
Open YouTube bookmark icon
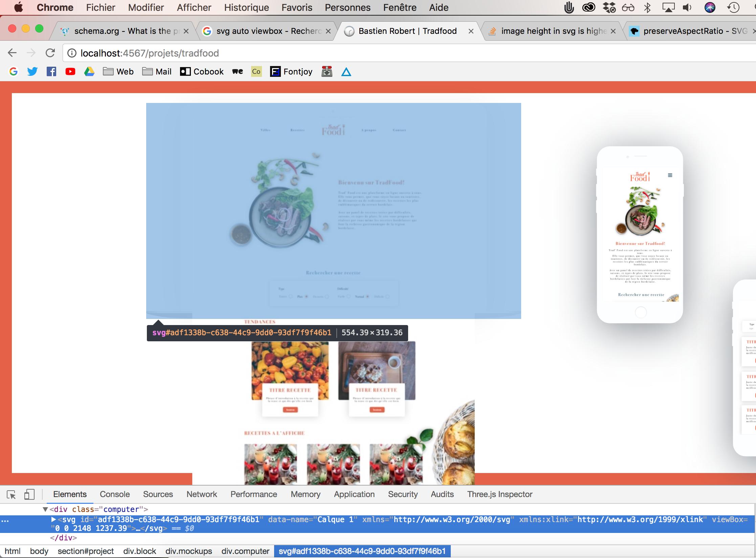(70, 71)
